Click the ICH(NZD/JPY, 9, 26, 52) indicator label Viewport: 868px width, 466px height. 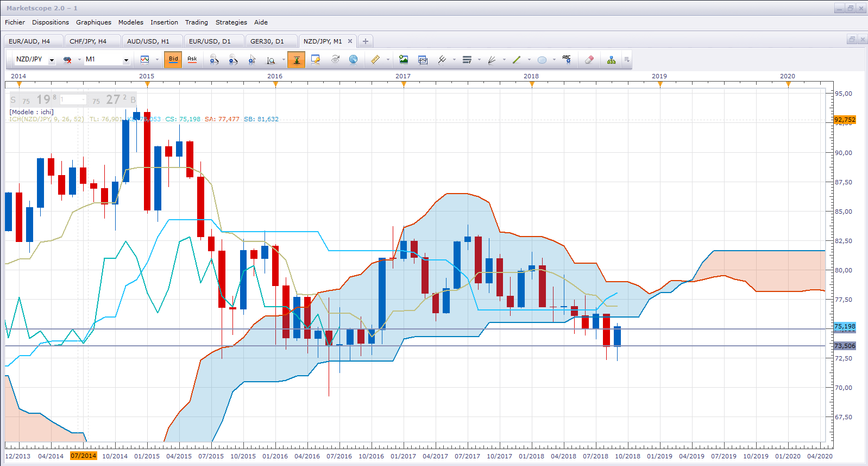click(47, 119)
